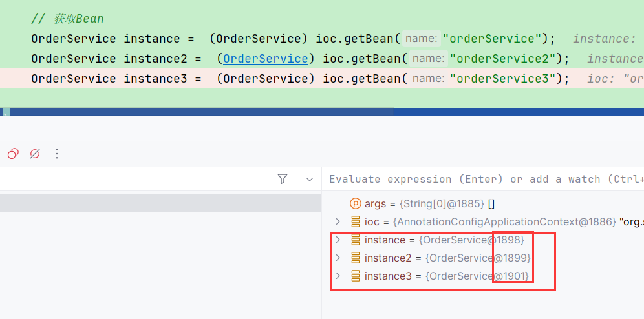Click the object icon beside instance2 variable

tap(355, 258)
